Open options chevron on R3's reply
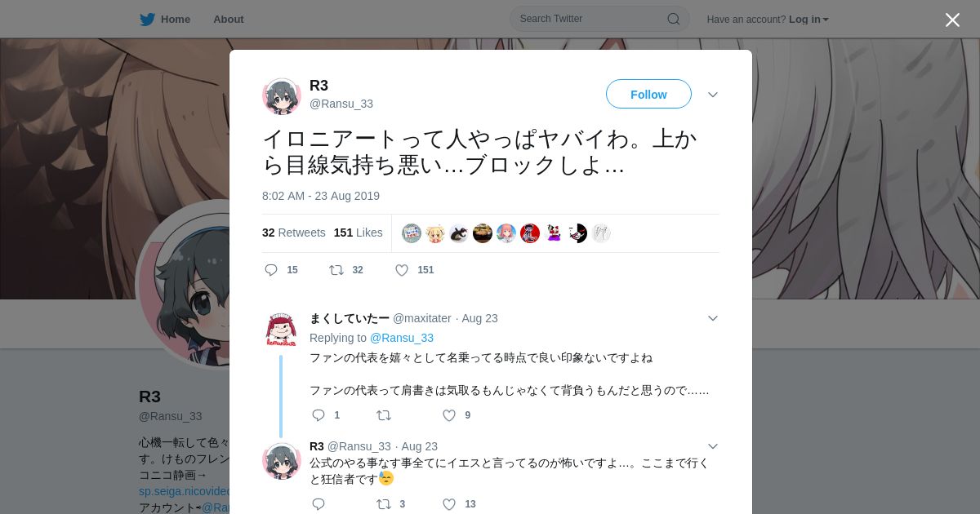This screenshot has height=514, width=980. point(713,446)
